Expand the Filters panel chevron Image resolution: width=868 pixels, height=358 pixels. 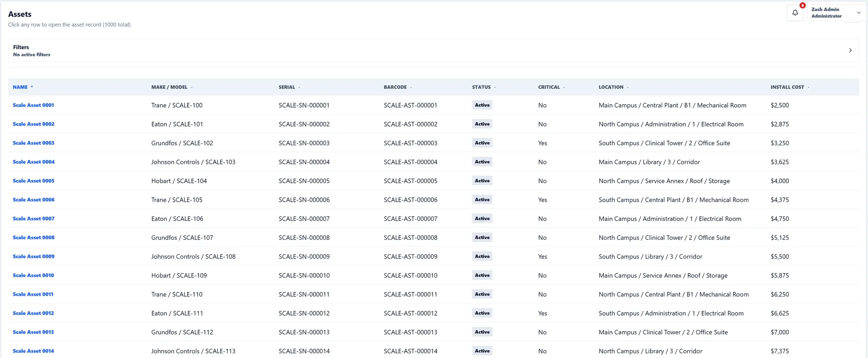(850, 50)
